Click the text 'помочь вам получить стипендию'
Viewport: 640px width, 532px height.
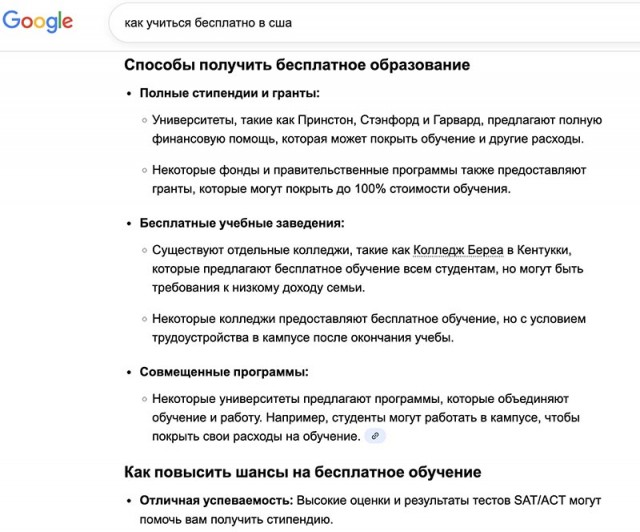236,519
